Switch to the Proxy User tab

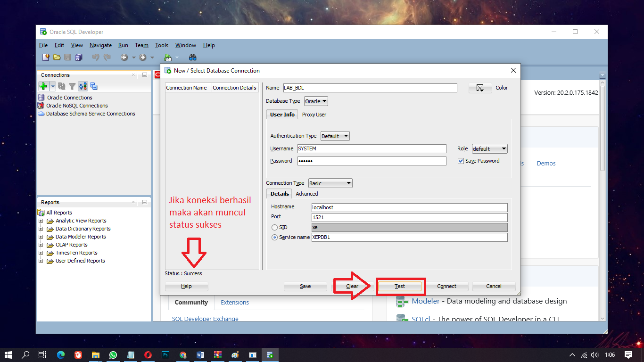pos(314,115)
